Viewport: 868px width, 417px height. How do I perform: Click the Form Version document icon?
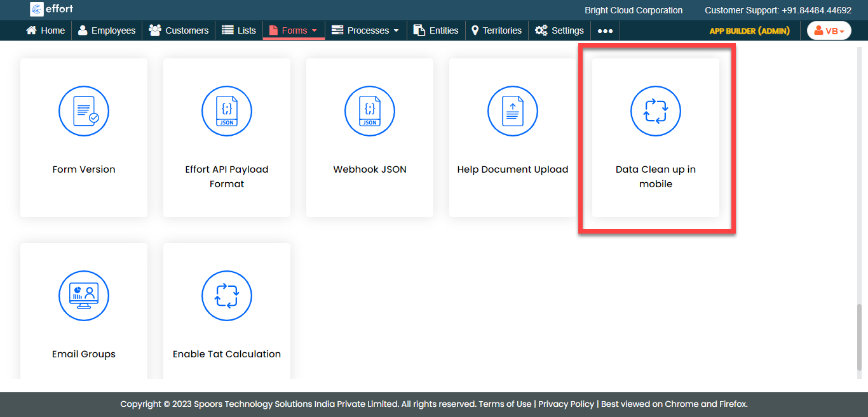tap(84, 112)
